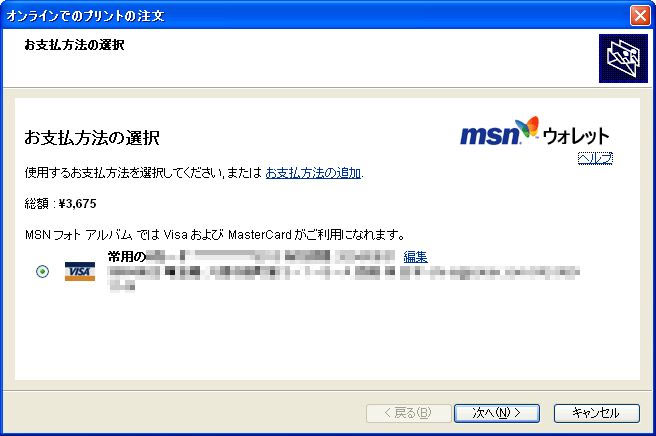Select the Visa payment radio button
Image resolution: width=656 pixels, height=436 pixels.
(42, 272)
